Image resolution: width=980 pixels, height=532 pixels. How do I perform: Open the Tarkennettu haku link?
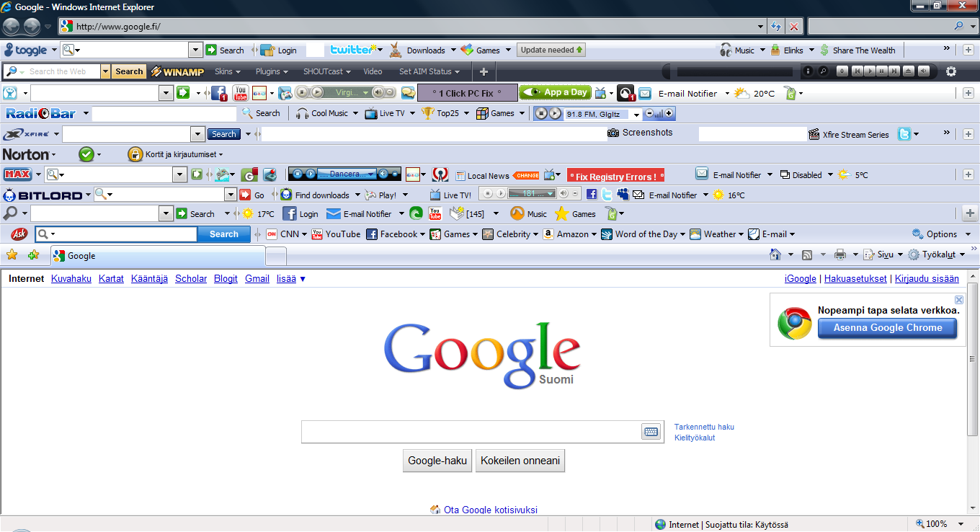[x=704, y=427]
